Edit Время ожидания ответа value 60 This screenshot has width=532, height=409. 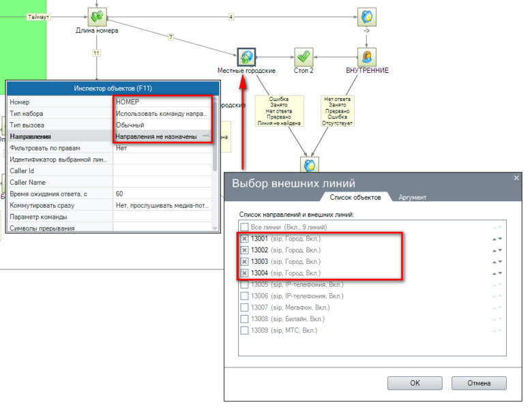[x=162, y=194]
